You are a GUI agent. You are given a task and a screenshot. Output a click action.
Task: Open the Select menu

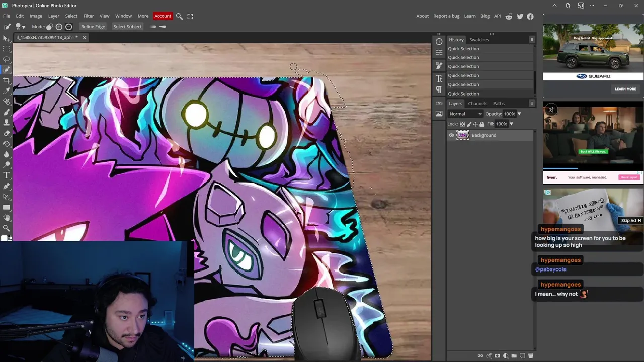[71, 16]
